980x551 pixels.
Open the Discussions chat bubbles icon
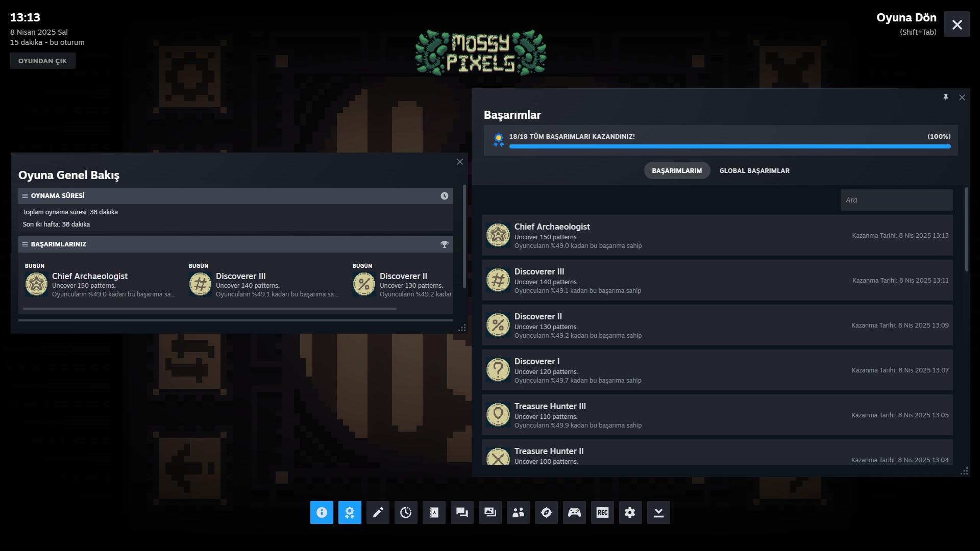[x=462, y=512]
